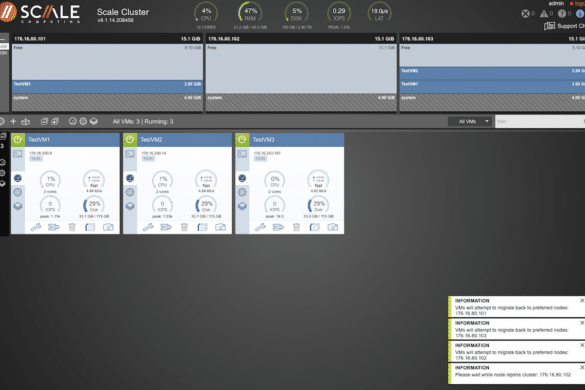Edit TestVM3 with the wrench icon
The height and width of the screenshot is (390, 585).
pos(260,227)
